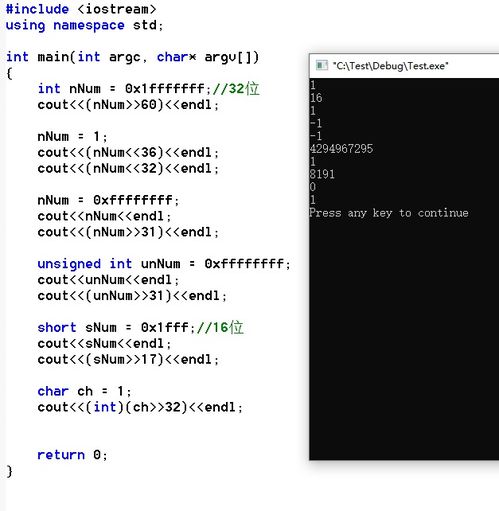Image resolution: width=499 pixels, height=511 pixels.
Task: Click the char ch = 1; line
Action: tap(84, 391)
